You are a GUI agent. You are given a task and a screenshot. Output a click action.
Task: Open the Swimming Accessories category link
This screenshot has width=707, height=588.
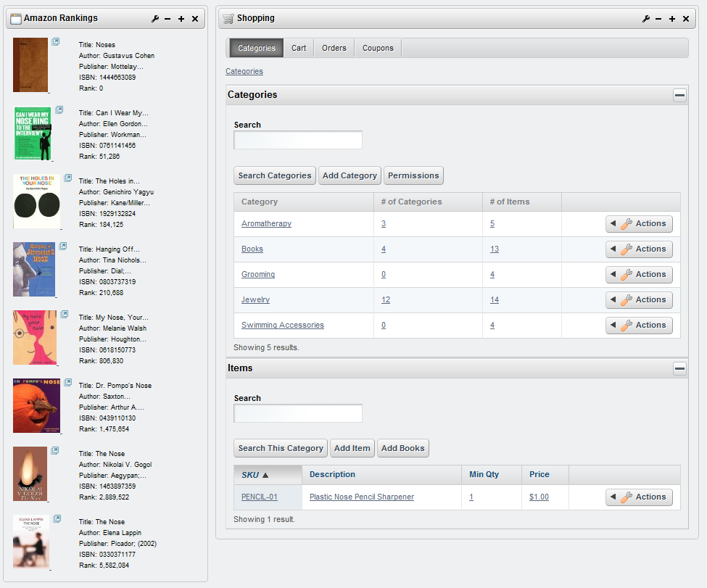283,325
